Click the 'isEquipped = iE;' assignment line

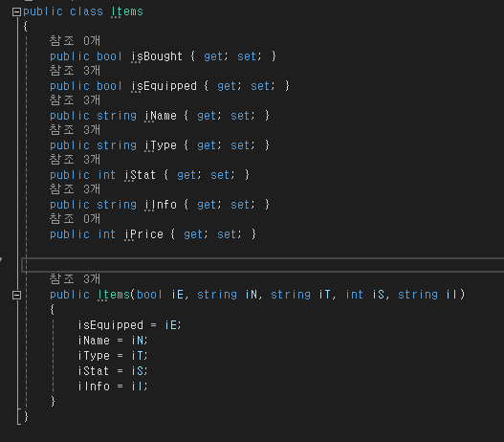tap(129, 325)
